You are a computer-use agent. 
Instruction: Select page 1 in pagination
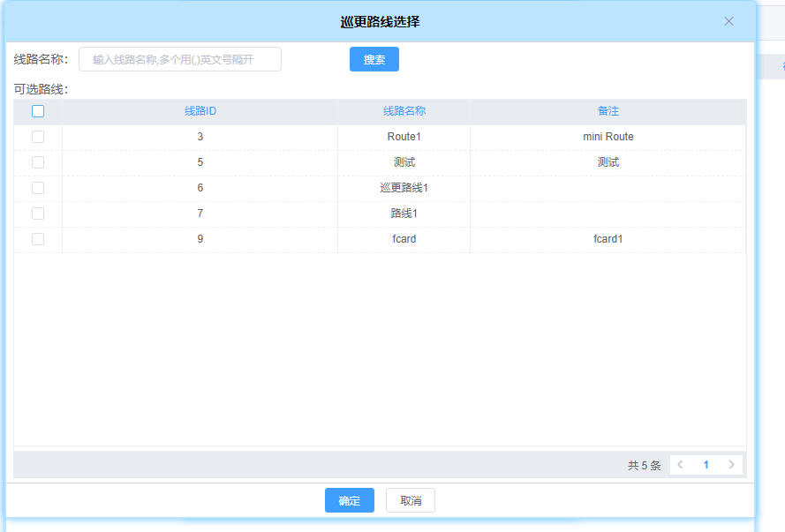[x=706, y=465]
